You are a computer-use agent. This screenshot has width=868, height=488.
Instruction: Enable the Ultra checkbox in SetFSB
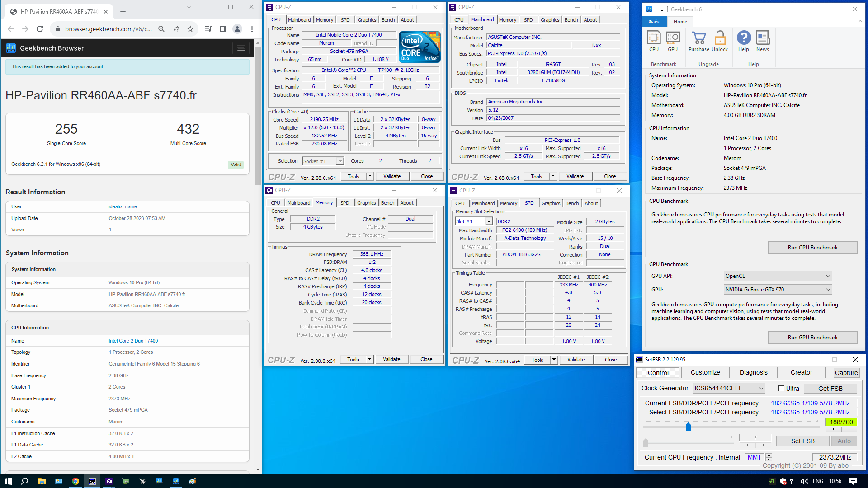[781, 389]
